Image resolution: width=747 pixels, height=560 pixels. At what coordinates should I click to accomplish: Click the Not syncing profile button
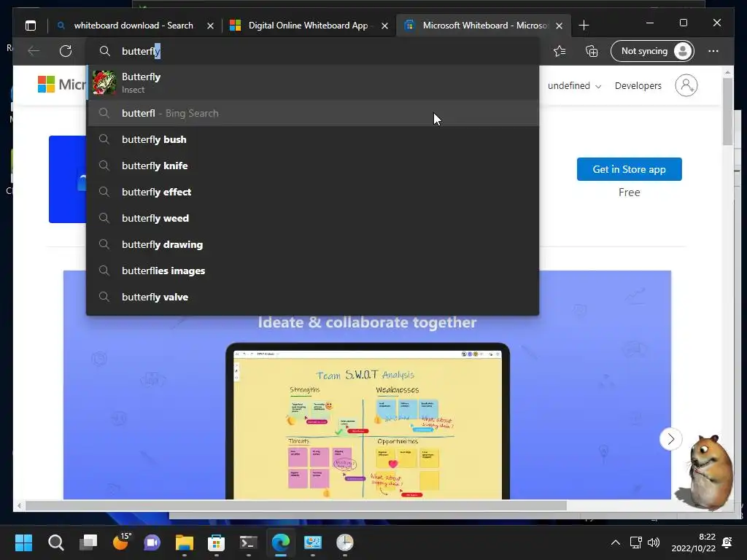tap(652, 51)
